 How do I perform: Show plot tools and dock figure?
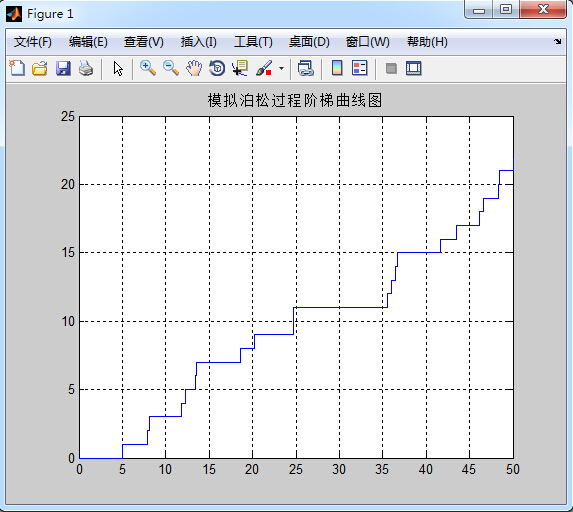(414, 68)
